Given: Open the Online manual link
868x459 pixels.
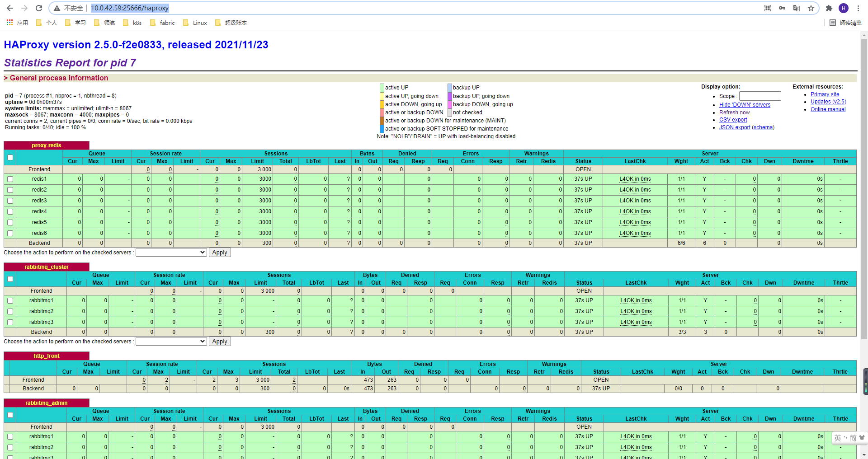Looking at the screenshot, I should tap(828, 109).
